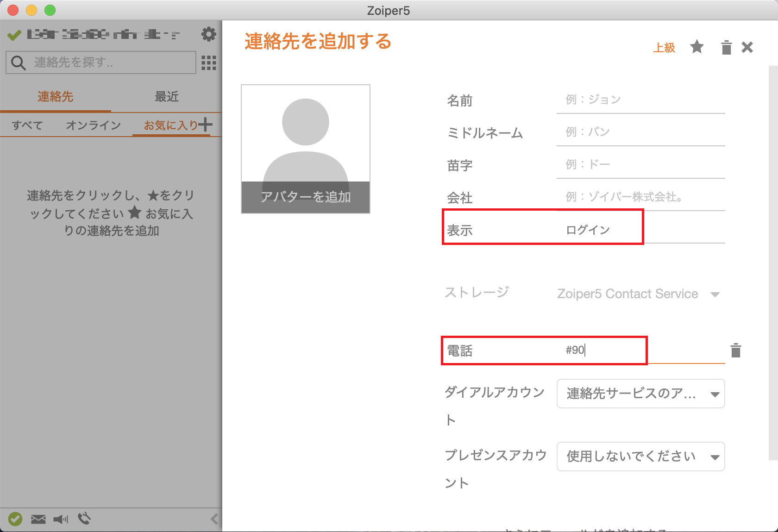
Task: Close the add contact panel
Action: pyautogui.click(x=747, y=47)
